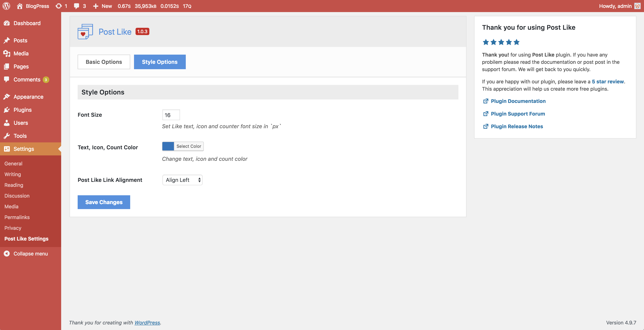The height and width of the screenshot is (330, 644).
Task: Click the Users person icon
Action: 7,123
